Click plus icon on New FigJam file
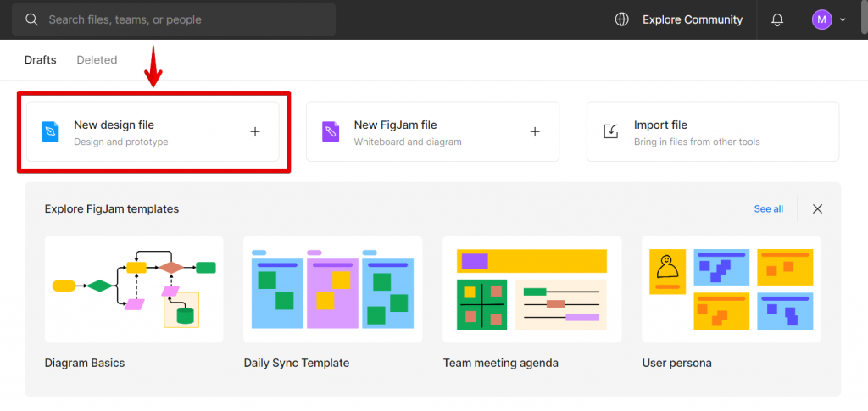 tap(535, 131)
